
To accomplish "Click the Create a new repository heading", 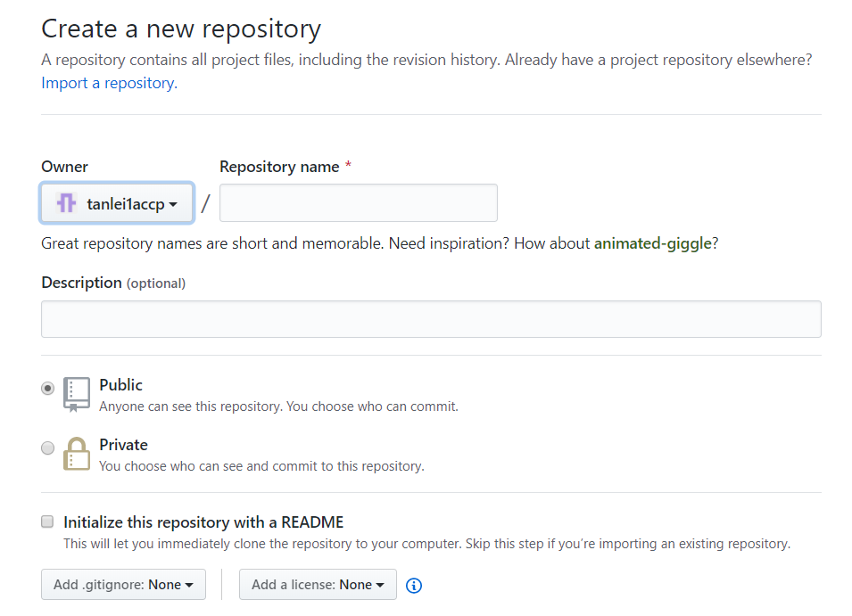I will click(x=181, y=29).
